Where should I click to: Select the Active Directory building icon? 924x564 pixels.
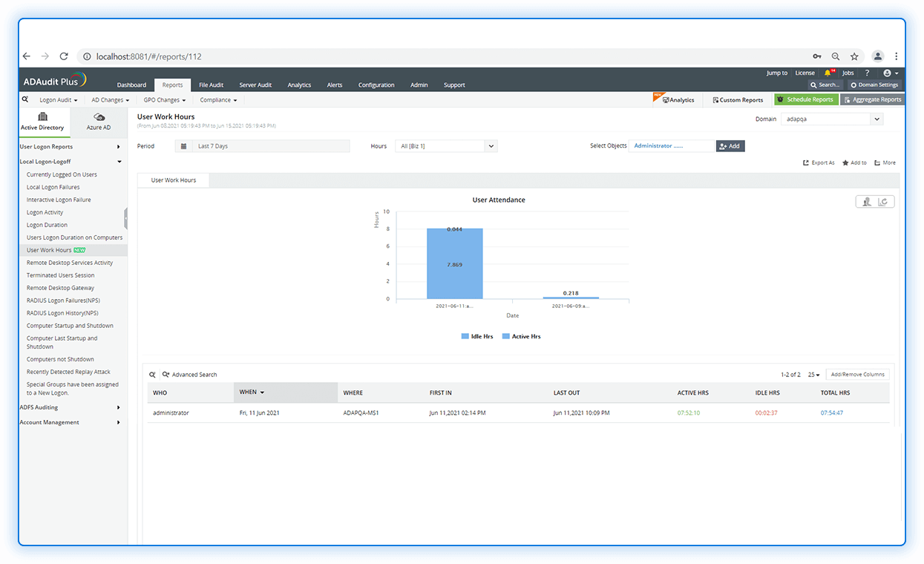pyautogui.click(x=42, y=117)
